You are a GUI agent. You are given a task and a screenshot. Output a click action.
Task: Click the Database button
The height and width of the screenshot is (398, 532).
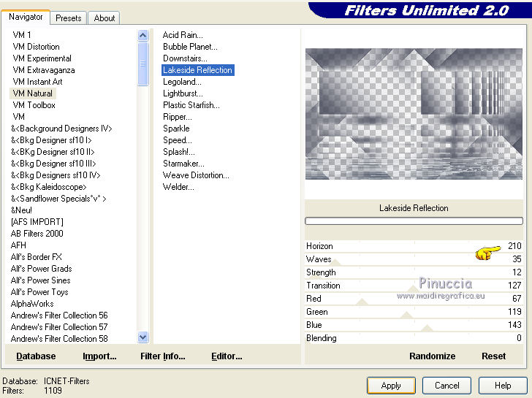[36, 356]
